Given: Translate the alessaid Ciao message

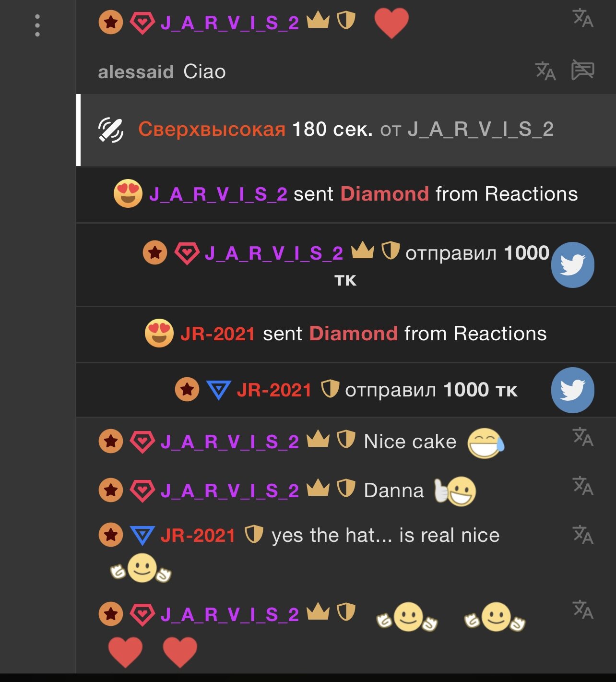Looking at the screenshot, I should [x=545, y=71].
